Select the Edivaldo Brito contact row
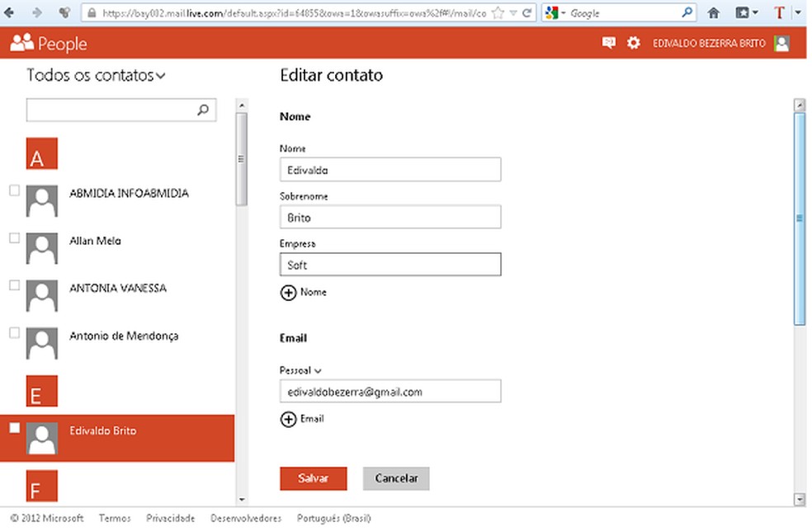Screen dimensions: 812x531 click(x=117, y=438)
